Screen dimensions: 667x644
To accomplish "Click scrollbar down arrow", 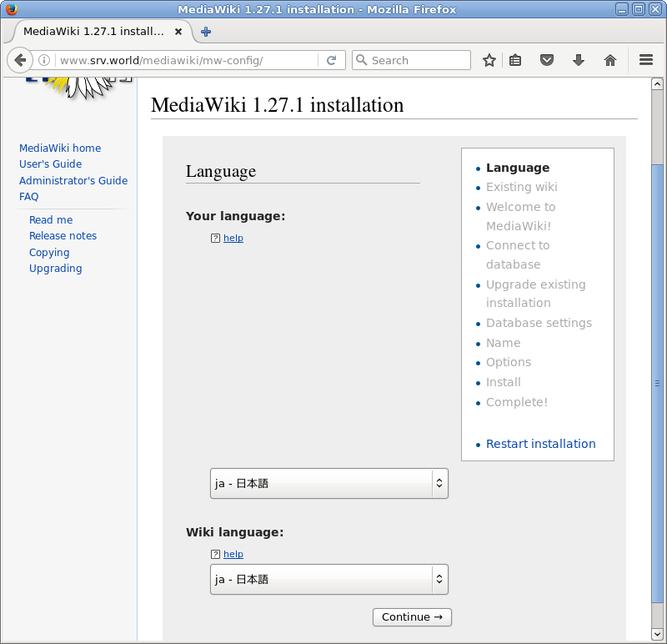I will point(657,635).
